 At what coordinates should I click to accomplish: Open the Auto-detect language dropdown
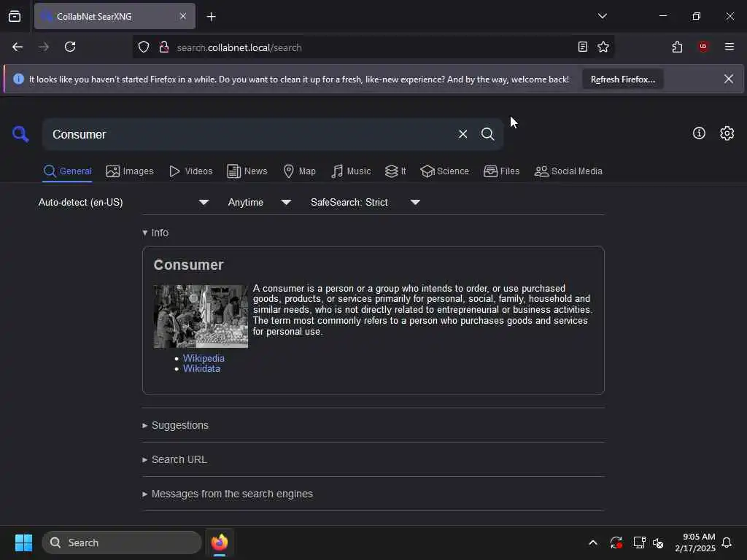pyautogui.click(x=123, y=203)
